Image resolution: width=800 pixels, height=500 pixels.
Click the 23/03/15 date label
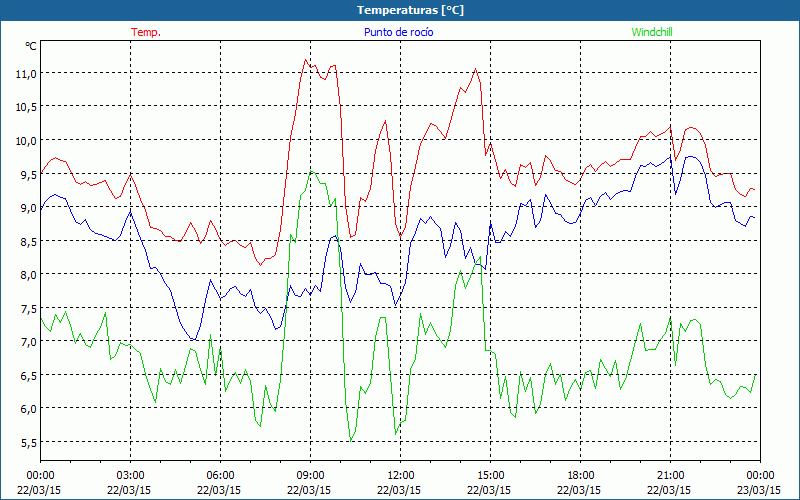[759, 490]
